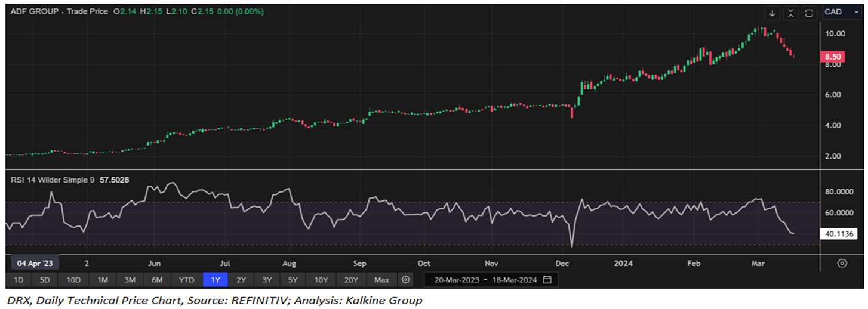Click the 8.50 current price label
Screen dimensions: 868x309
tap(833, 57)
